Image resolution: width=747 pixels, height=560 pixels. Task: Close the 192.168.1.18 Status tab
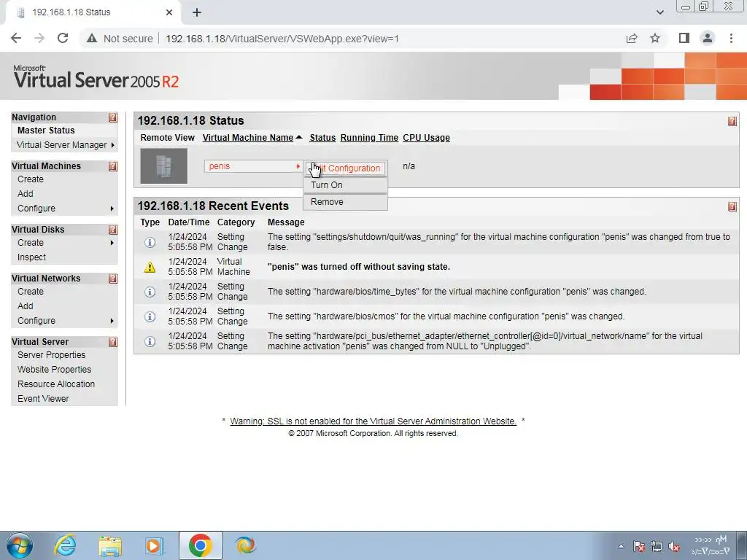[x=169, y=12]
